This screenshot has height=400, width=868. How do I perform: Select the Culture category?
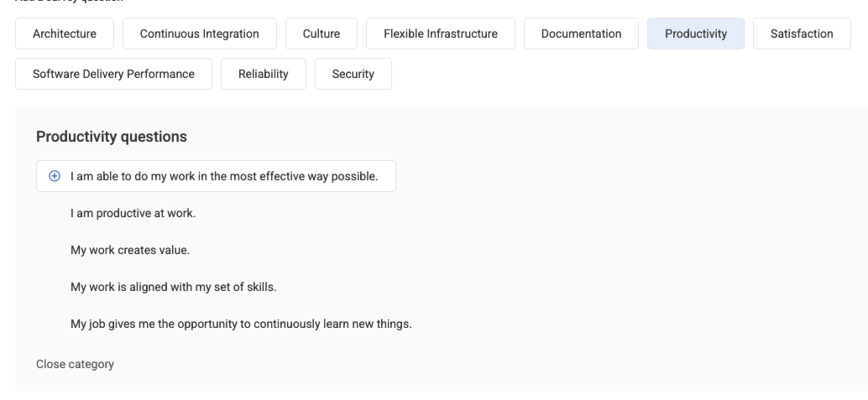click(321, 34)
